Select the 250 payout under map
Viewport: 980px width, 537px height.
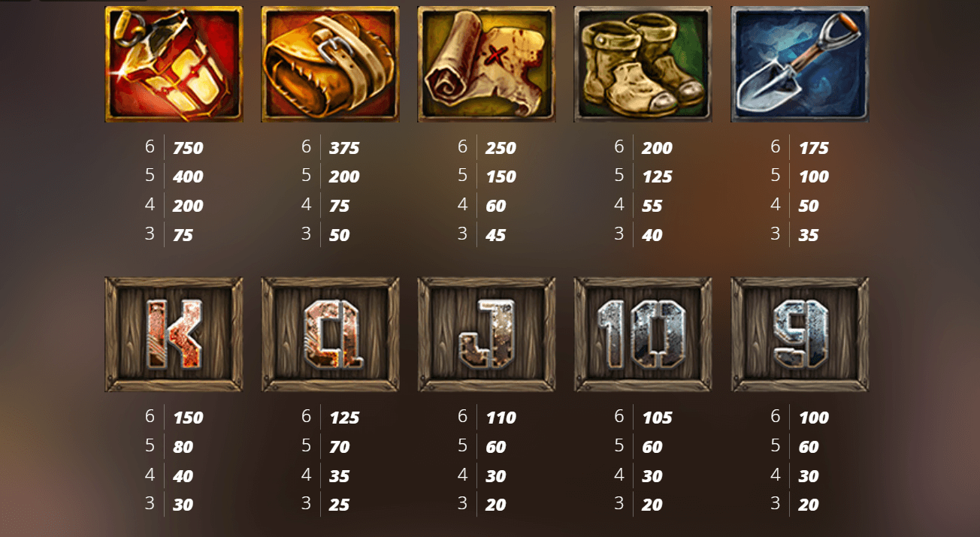(x=501, y=148)
